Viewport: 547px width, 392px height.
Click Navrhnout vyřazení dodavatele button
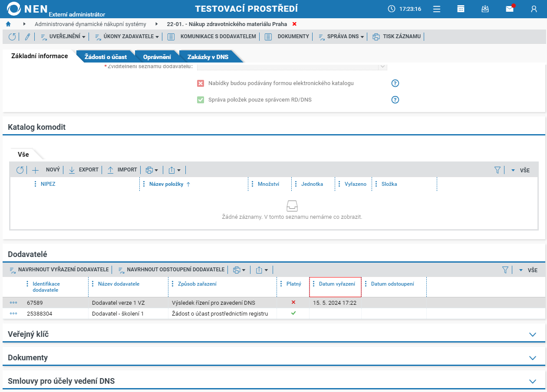[x=59, y=270]
